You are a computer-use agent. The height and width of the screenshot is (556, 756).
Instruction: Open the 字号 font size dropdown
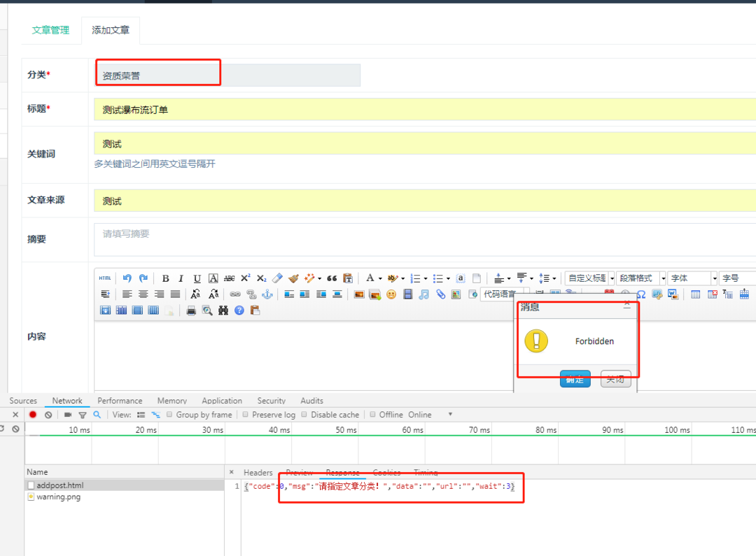(738, 278)
